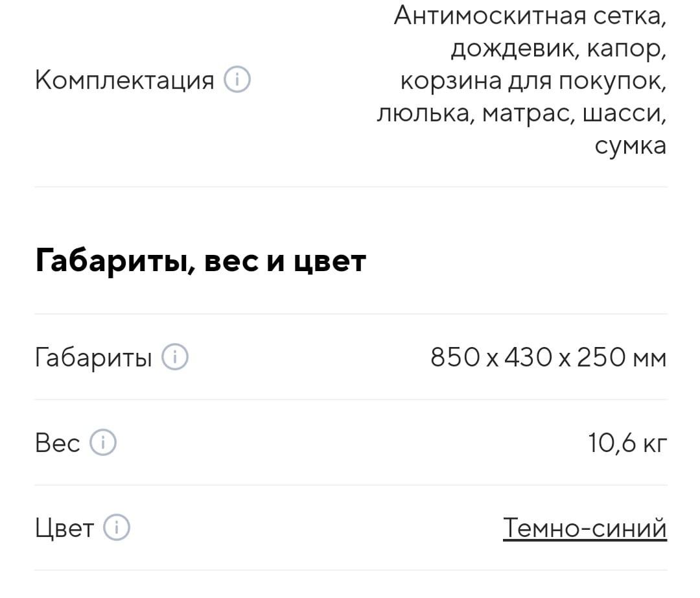
Task: Click the Габариты row label
Action: tap(93, 358)
